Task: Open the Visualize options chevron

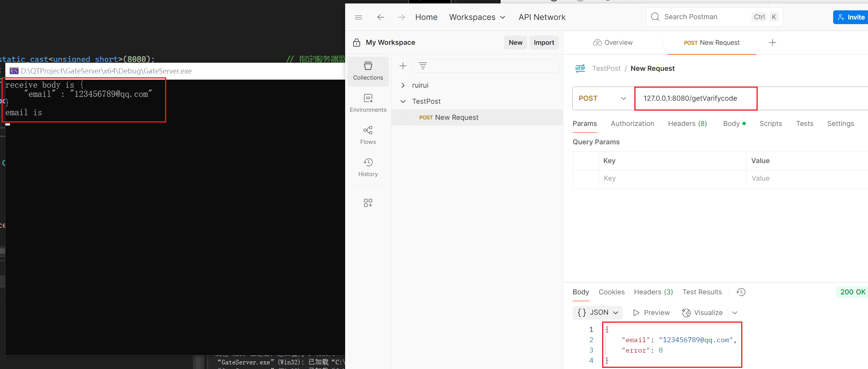Action: click(735, 313)
